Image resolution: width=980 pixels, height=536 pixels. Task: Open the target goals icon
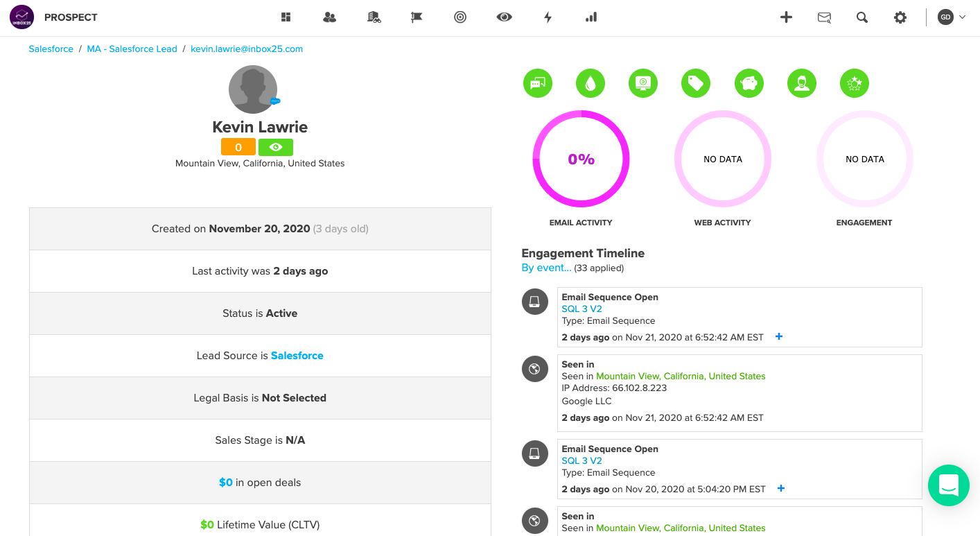[x=460, y=17]
